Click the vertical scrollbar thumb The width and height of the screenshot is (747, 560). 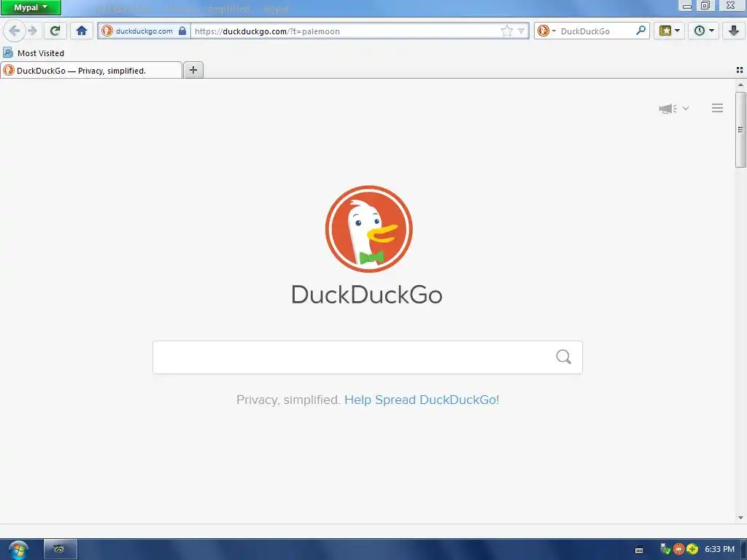(740, 130)
